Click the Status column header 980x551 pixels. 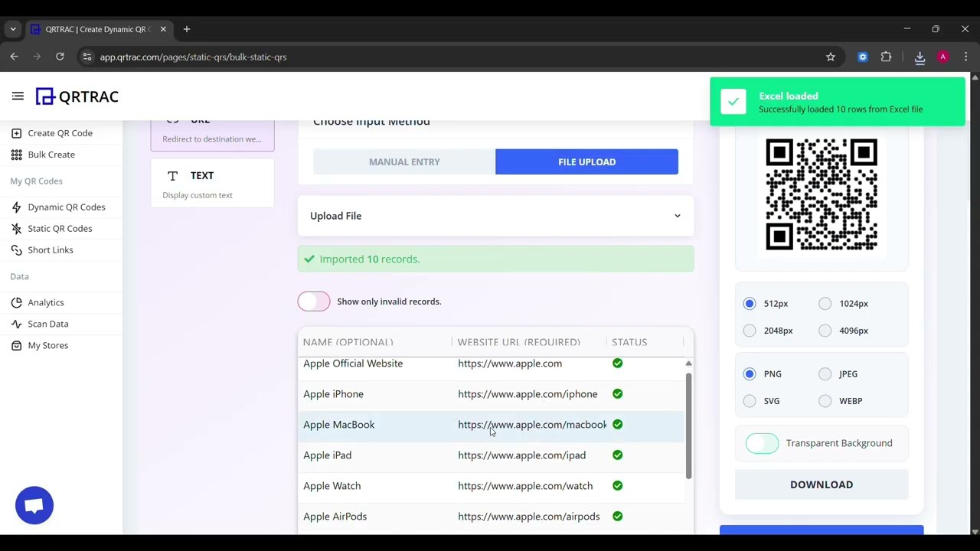point(629,342)
